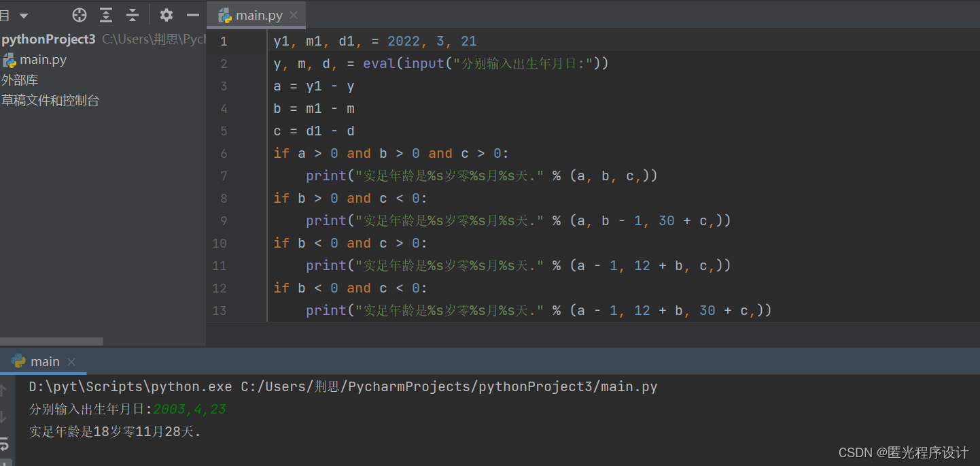Select 外部库 node in project tree
Screen dimensions: 980x466
pyautogui.click(x=20, y=80)
